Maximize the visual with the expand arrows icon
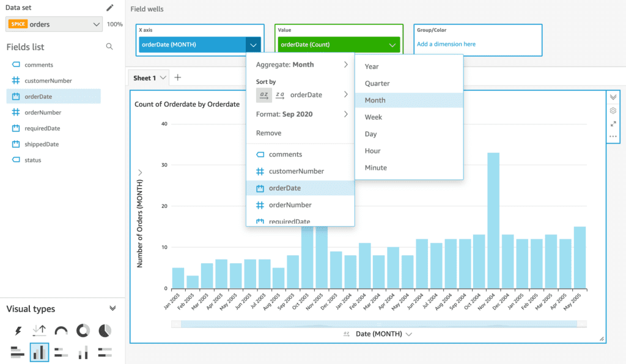626x364 pixels. (x=613, y=124)
